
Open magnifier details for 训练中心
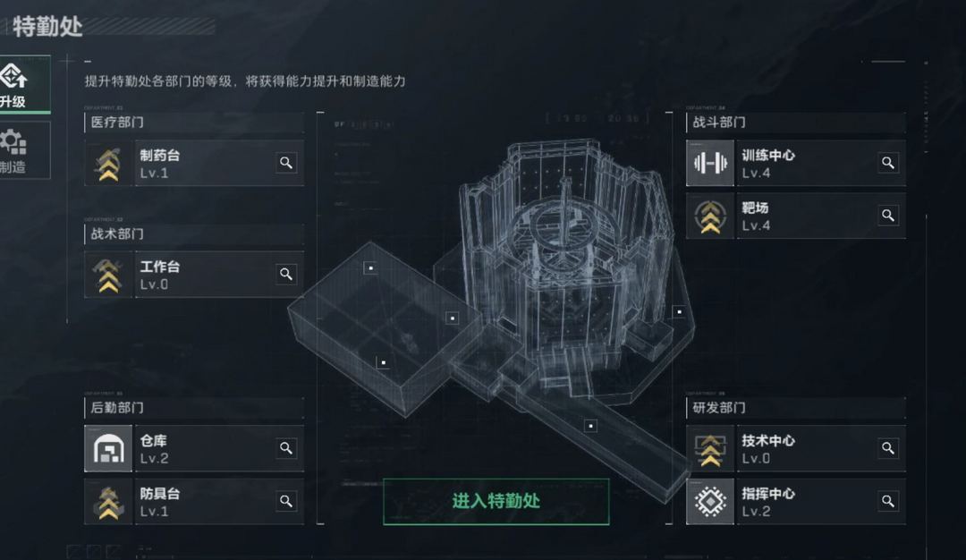click(888, 163)
